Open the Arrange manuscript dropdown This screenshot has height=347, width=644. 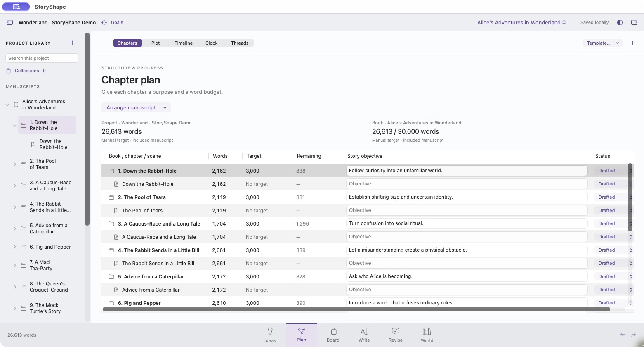(136, 107)
